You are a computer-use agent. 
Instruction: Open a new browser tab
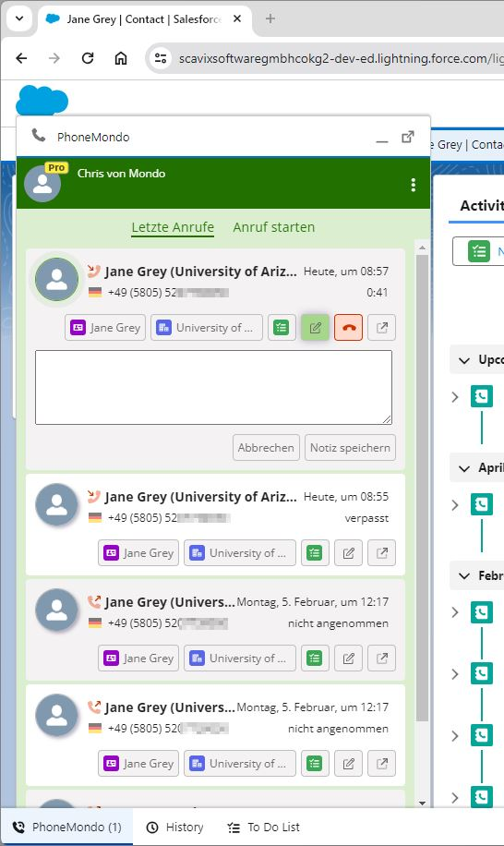[270, 18]
